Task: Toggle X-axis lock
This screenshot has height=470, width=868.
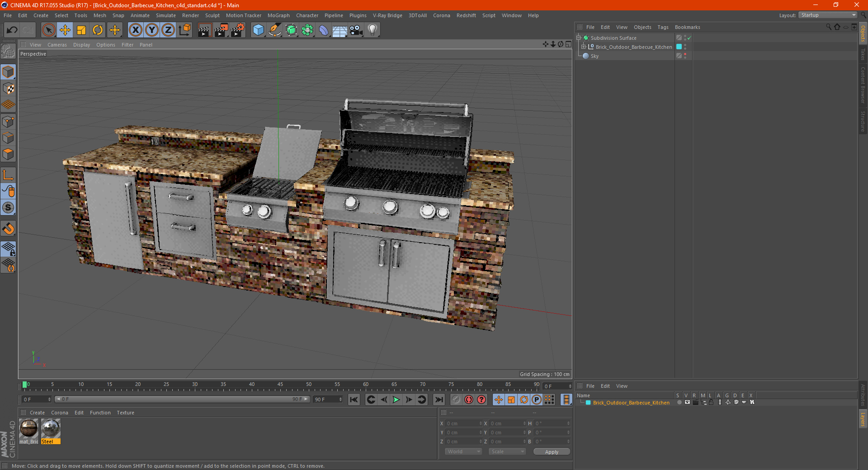Action: tap(135, 30)
